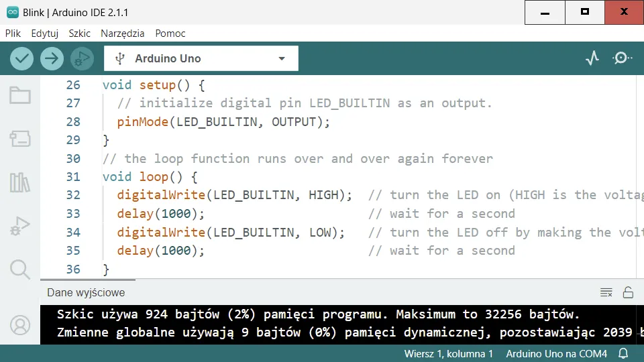
Task: Click OUTPUT constant on line 28
Action: [294, 122]
